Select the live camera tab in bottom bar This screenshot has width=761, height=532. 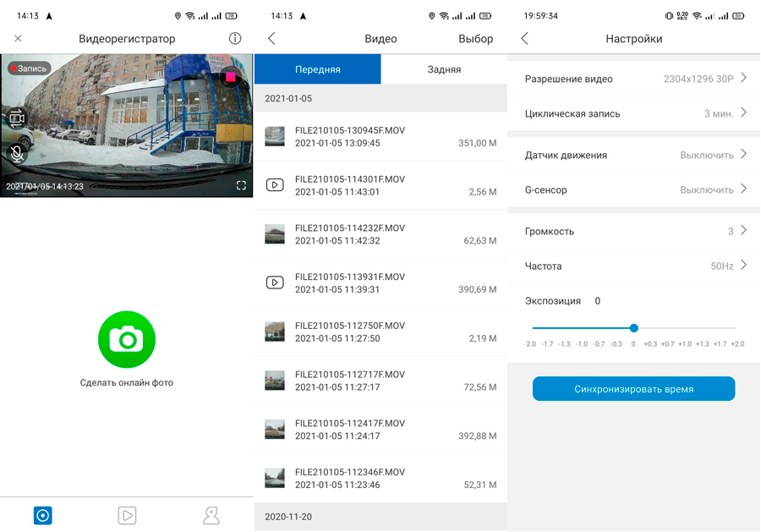tap(43, 515)
